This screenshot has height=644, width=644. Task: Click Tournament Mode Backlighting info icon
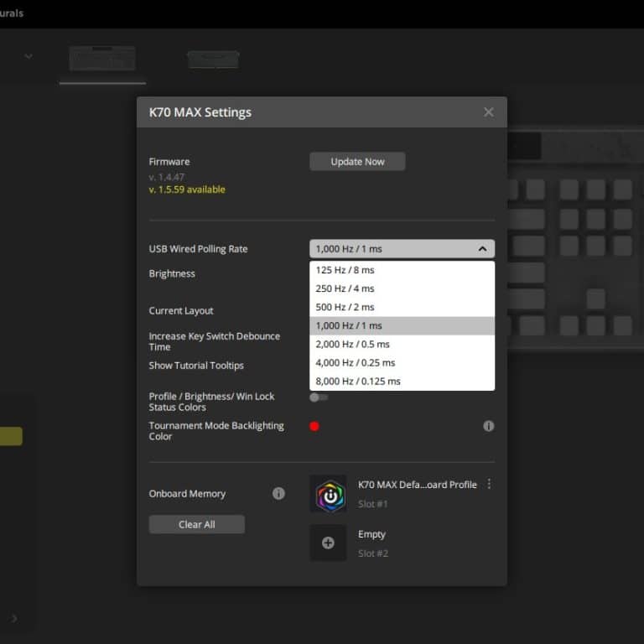pos(489,426)
